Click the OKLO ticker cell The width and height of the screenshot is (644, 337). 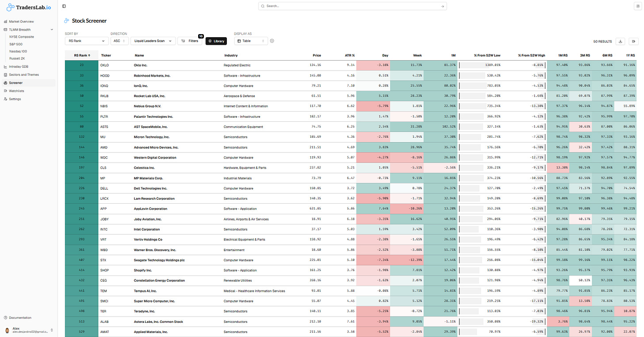[x=105, y=65]
